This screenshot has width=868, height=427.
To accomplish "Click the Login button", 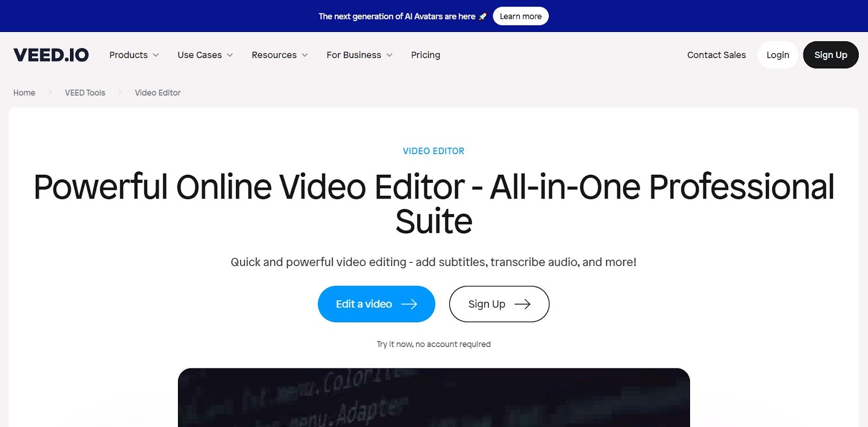I will [778, 55].
